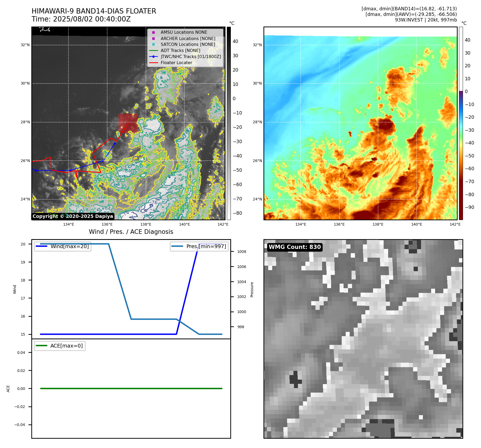Click the grayscale temperature colorbar
Viewport: 481px width, 448px height.
229,123
